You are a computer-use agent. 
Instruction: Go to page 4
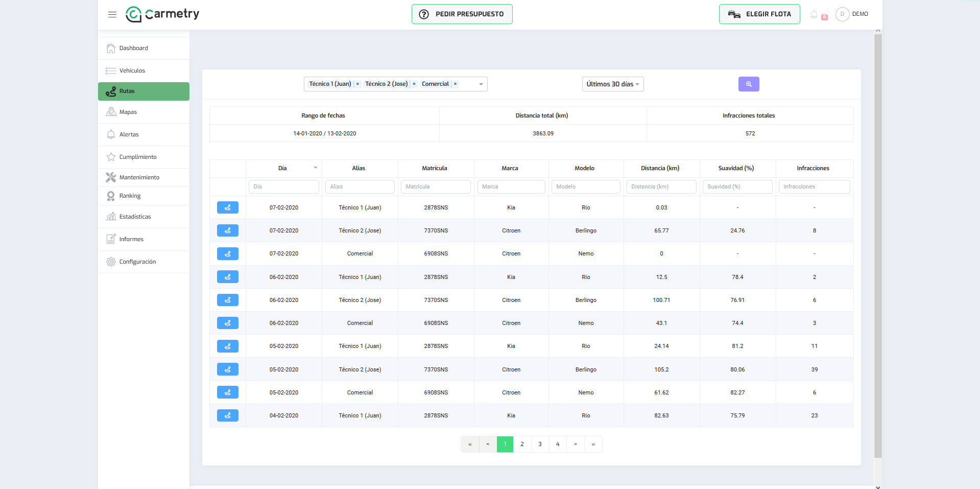[x=558, y=444]
